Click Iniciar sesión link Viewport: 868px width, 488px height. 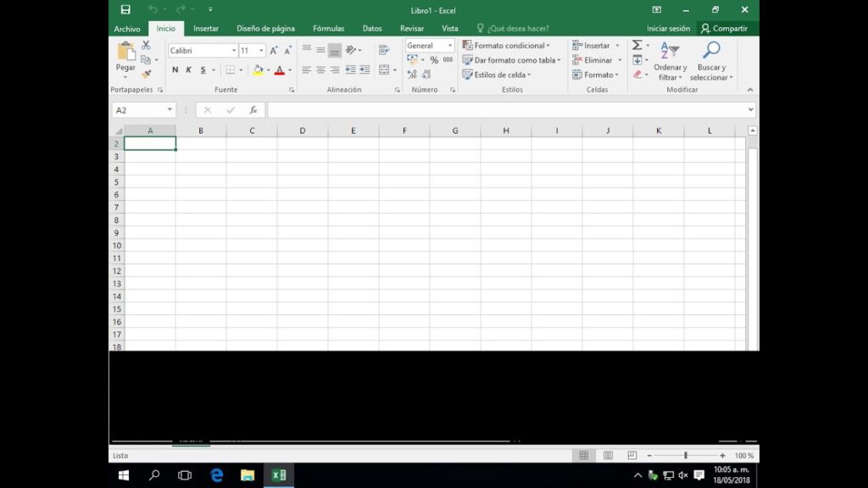tap(668, 29)
